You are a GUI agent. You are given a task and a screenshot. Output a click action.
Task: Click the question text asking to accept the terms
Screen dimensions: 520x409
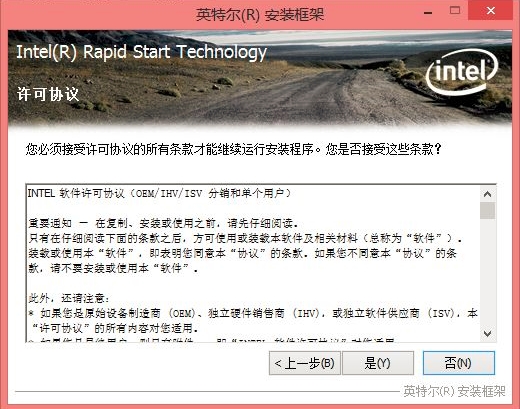[x=233, y=149]
